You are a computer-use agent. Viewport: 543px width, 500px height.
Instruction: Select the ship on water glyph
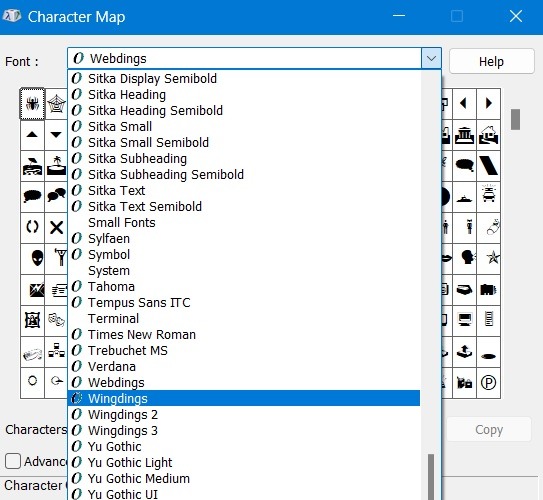(x=464, y=196)
